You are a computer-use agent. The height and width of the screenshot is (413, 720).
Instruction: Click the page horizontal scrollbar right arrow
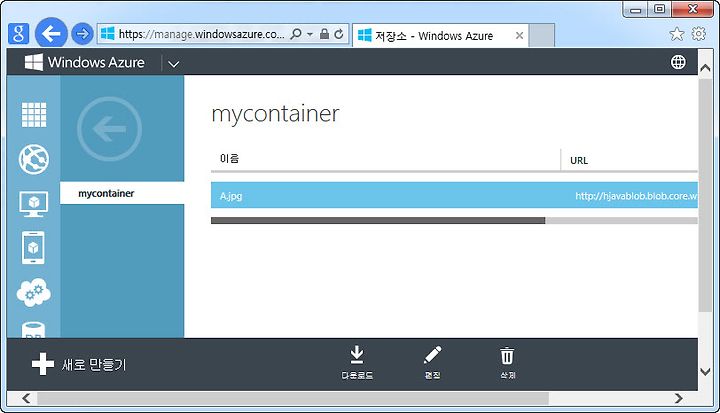(x=679, y=398)
